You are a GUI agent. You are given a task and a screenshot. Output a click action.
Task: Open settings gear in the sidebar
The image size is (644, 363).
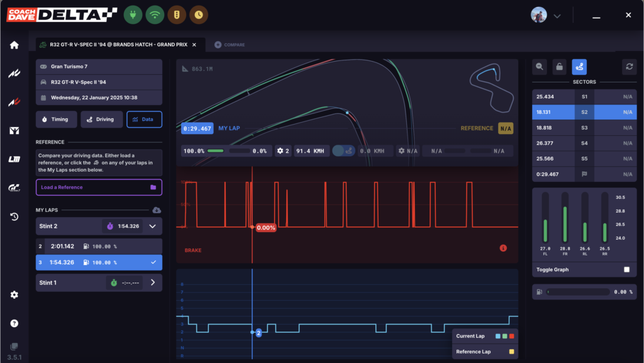pos(14,295)
